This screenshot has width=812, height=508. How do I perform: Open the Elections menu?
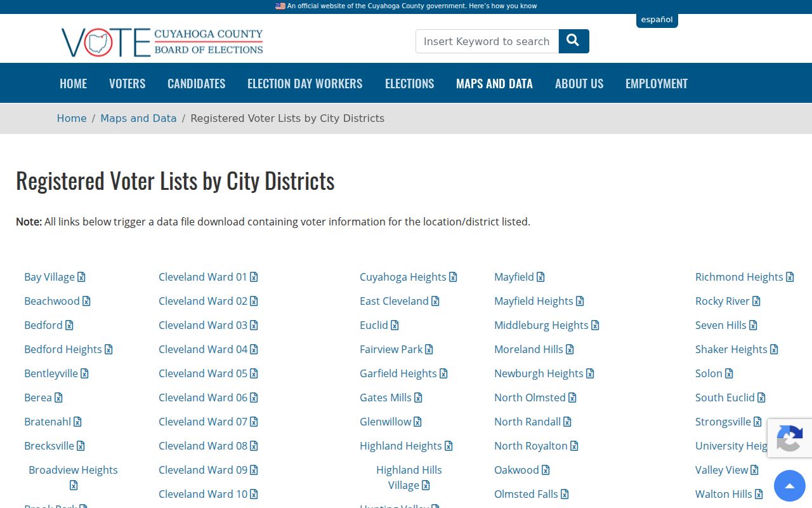click(x=410, y=83)
